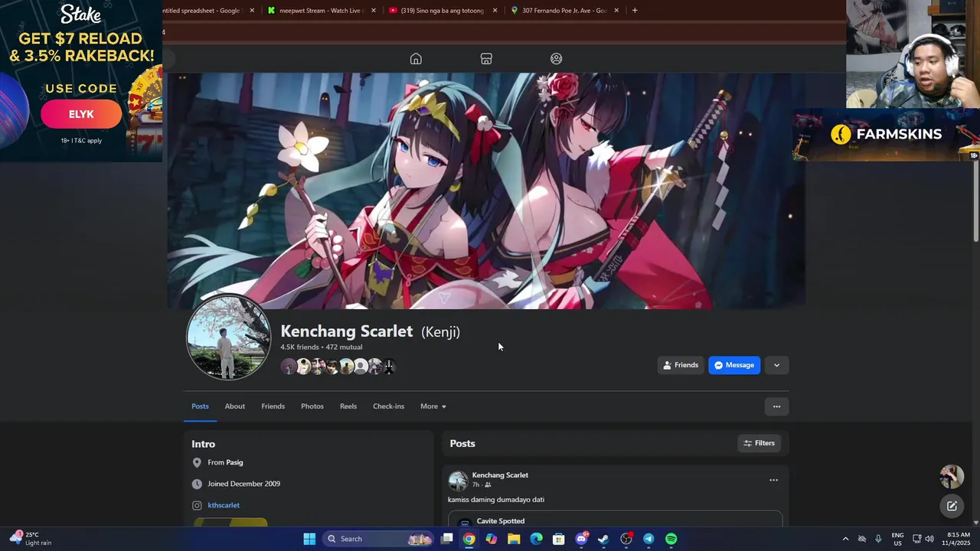Image resolution: width=980 pixels, height=551 pixels.
Task: Switch to the Photos tab
Action: [x=312, y=406]
